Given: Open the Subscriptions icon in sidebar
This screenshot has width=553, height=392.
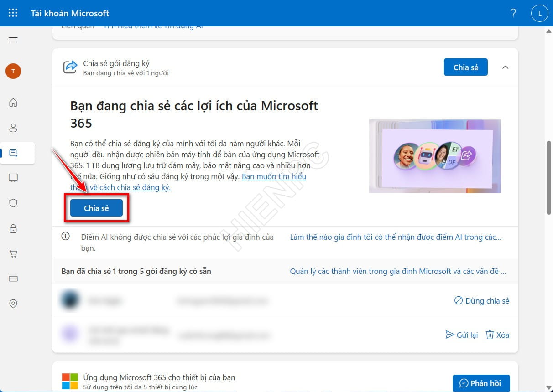Looking at the screenshot, I should point(13,153).
